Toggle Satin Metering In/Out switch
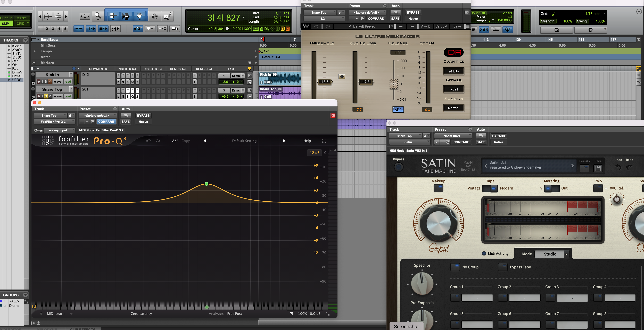 click(x=551, y=188)
